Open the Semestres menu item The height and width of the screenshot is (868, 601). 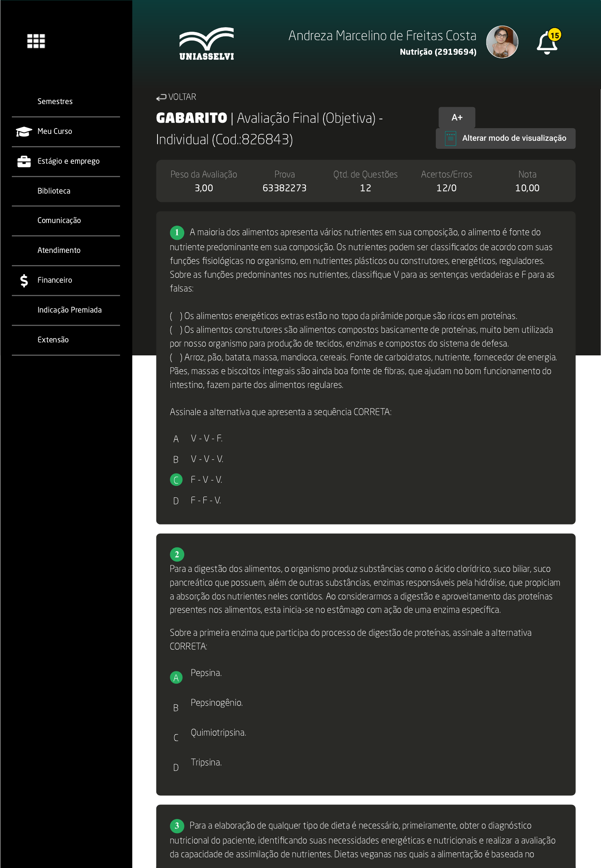[55, 101]
